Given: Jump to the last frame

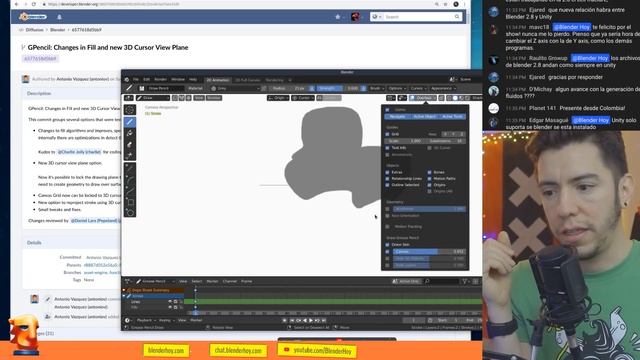Looking at the screenshot, I should (324, 320).
